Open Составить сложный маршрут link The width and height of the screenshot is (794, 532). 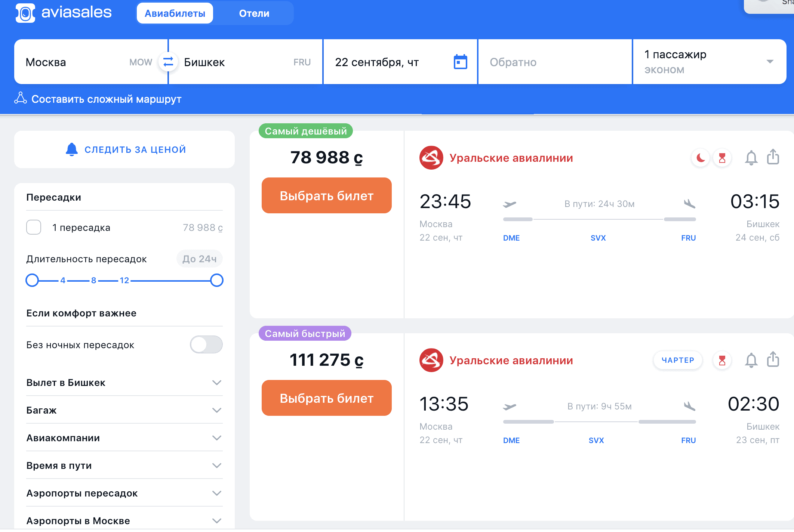tap(106, 99)
